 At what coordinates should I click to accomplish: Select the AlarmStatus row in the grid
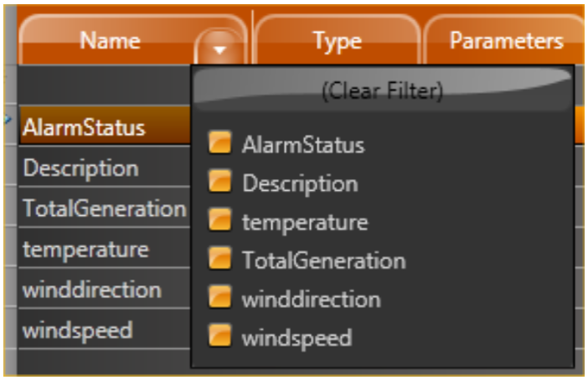pos(84,128)
